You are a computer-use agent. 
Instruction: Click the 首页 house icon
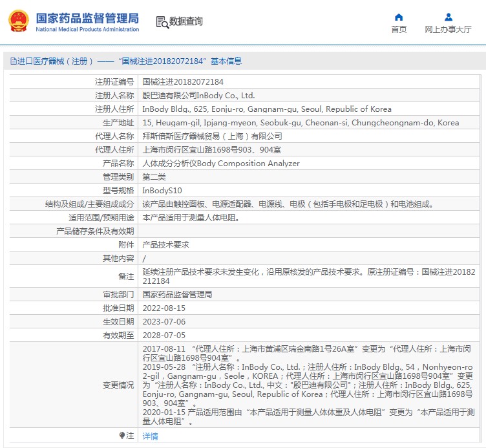pyautogui.click(x=399, y=17)
